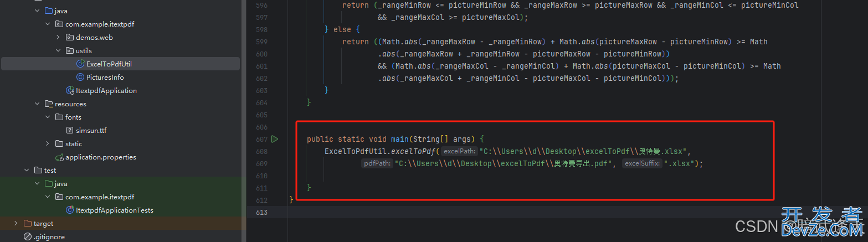The image size is (868, 242).
Task: Expand the target folder
Action: pos(16,223)
